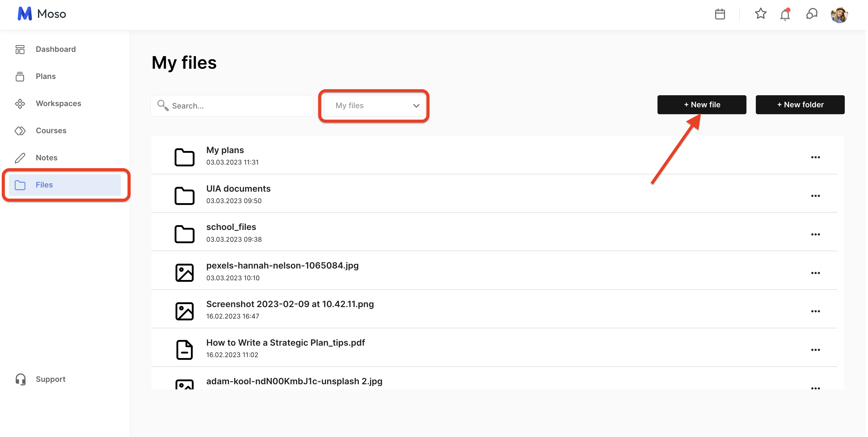
Task: Click the Strategic Plan PDF file icon
Action: 184,350
